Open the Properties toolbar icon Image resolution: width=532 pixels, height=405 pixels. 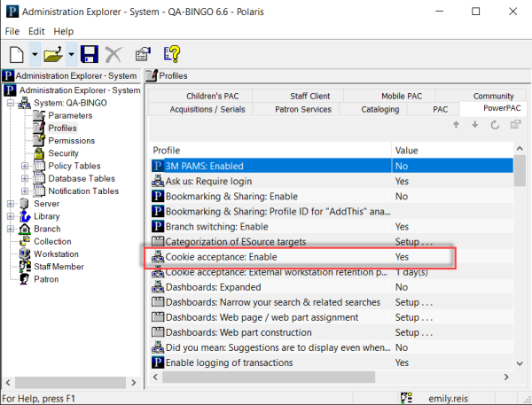click(142, 54)
